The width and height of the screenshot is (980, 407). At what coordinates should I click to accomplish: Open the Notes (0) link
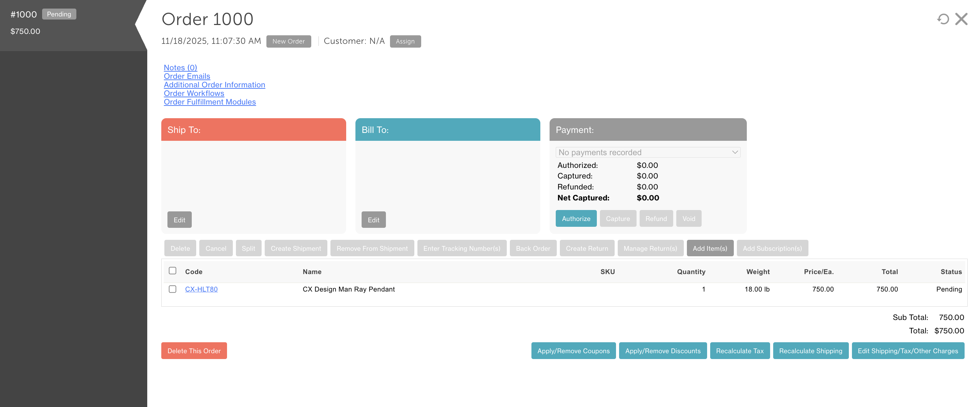tap(180, 67)
